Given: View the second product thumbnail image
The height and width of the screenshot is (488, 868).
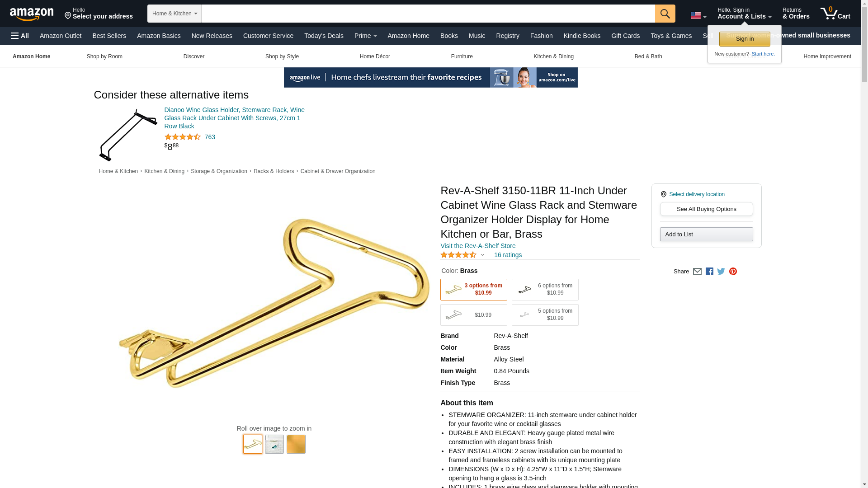Looking at the screenshot, I should [x=274, y=444].
